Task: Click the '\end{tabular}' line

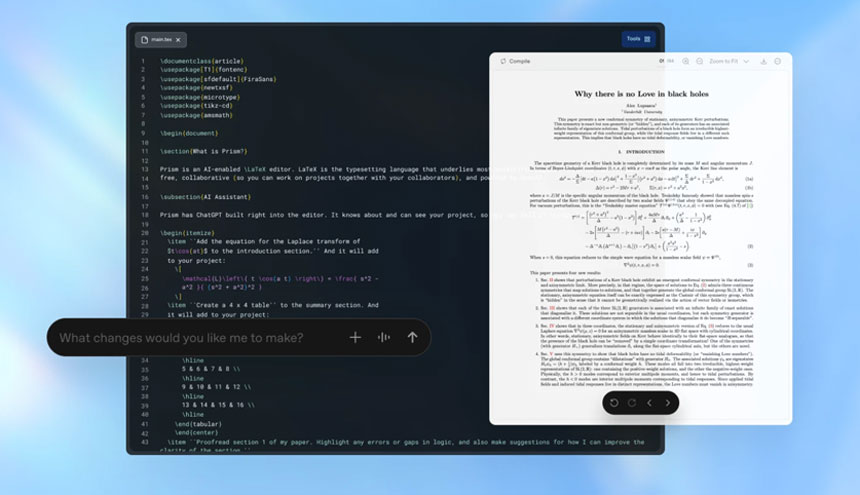Action: click(x=198, y=424)
